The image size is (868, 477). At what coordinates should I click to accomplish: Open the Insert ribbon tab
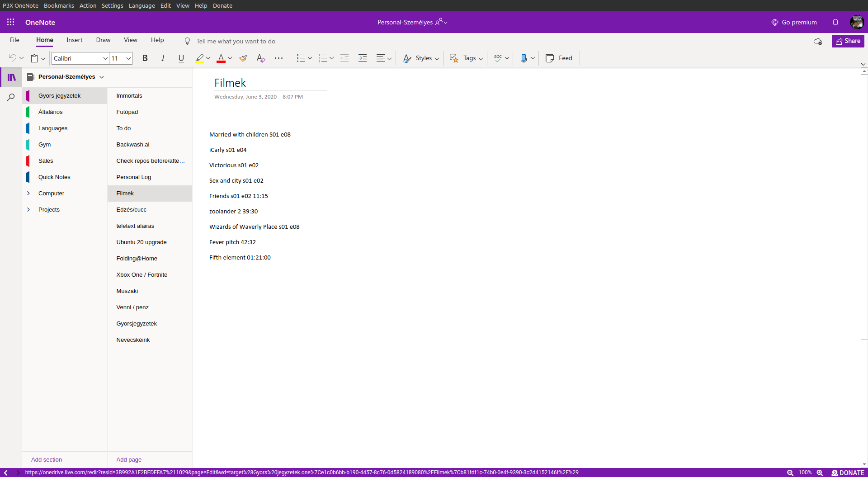(75, 40)
